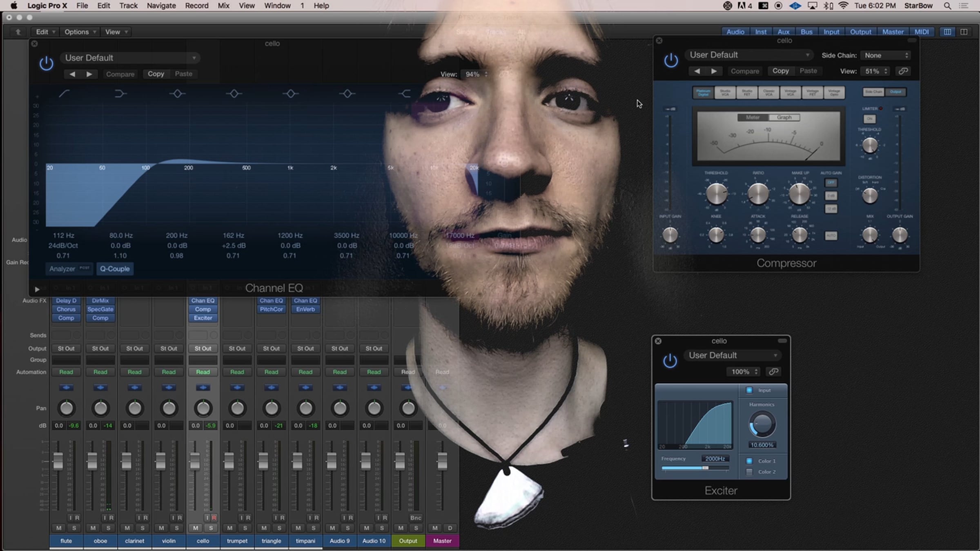Toggle the Exciter Input checkbox

pyautogui.click(x=749, y=390)
